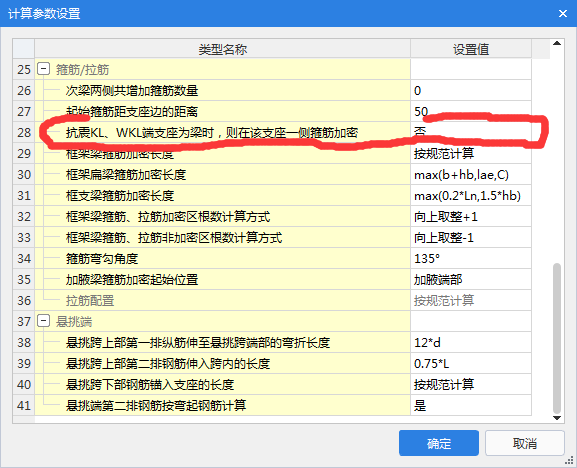Viewport: 577px width, 468px height.
Task: Click the 确定 button
Action: click(x=439, y=443)
